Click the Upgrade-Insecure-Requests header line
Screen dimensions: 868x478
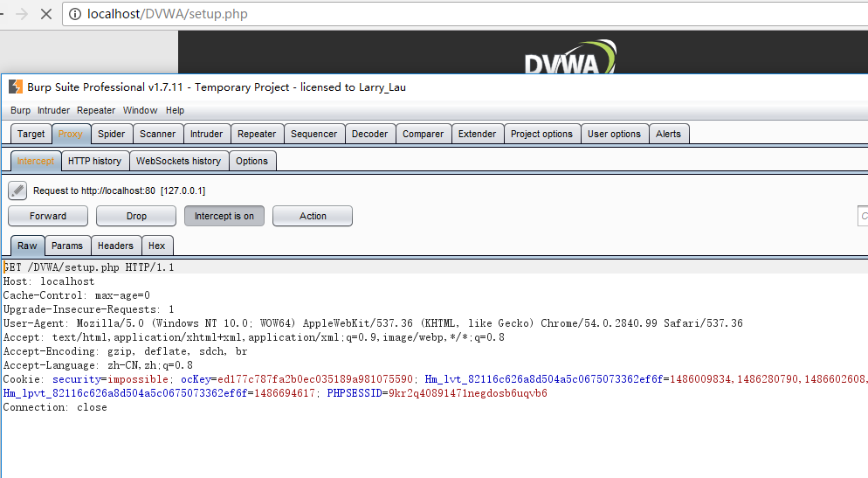pos(88,309)
